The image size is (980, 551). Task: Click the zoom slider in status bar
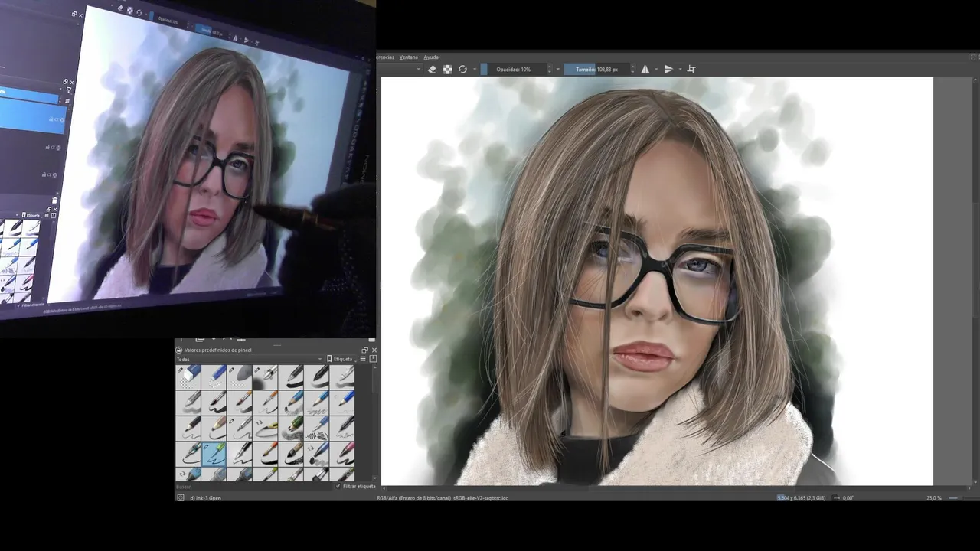tap(963, 498)
